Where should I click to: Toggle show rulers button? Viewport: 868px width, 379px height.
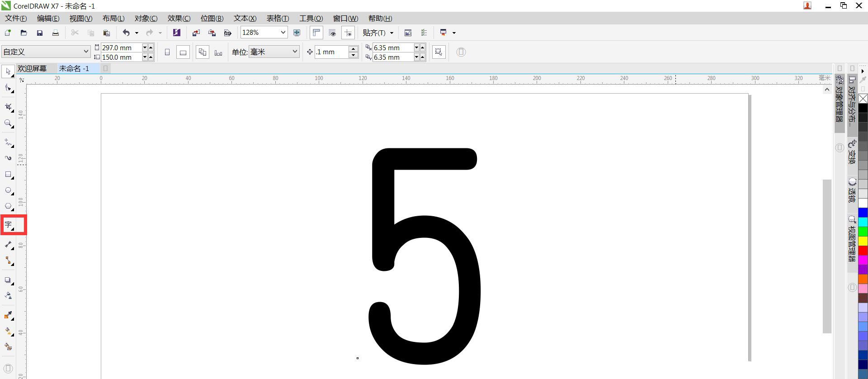click(316, 33)
